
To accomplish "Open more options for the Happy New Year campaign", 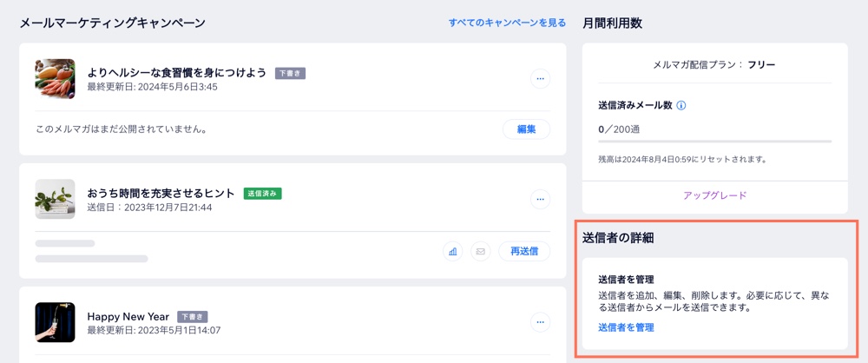I will [540, 321].
